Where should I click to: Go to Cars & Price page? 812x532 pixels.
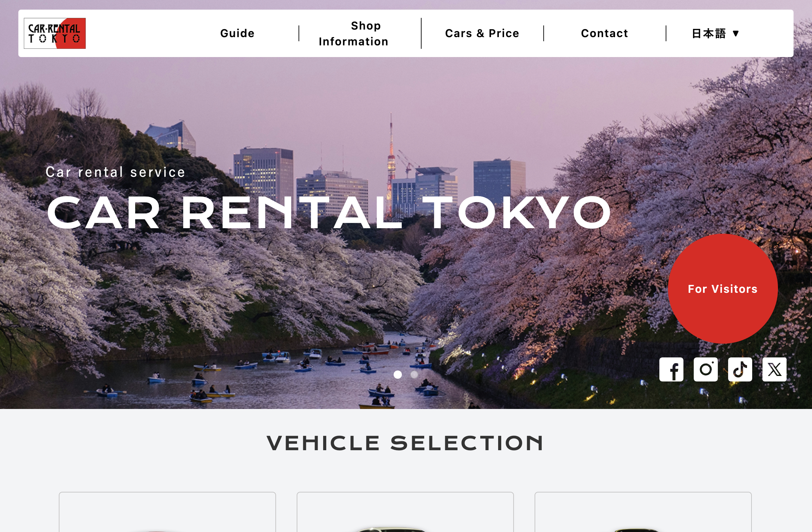482,33
